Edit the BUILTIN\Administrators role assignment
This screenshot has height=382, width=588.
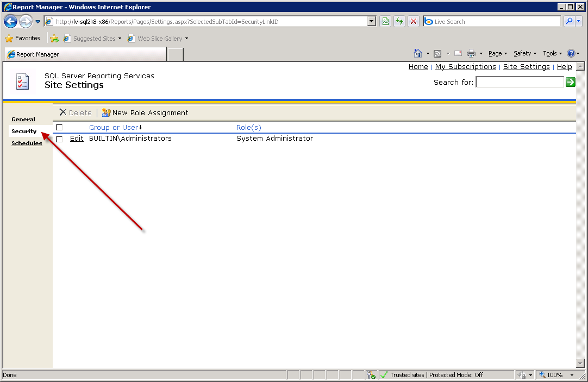[77, 139]
